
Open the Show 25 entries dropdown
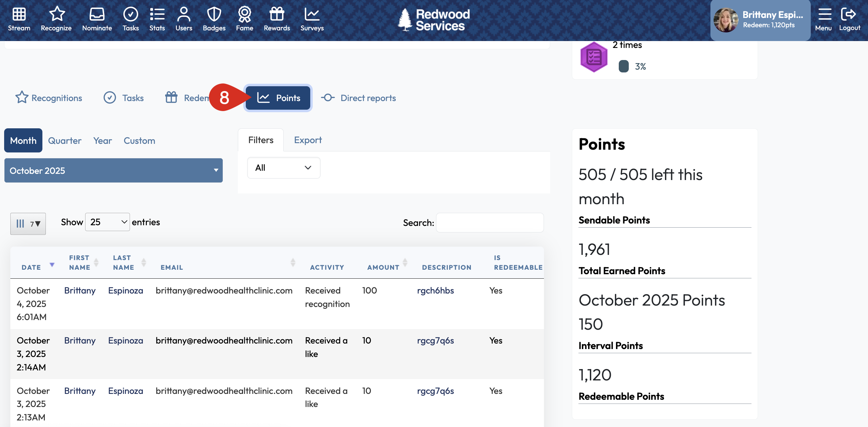(x=108, y=222)
